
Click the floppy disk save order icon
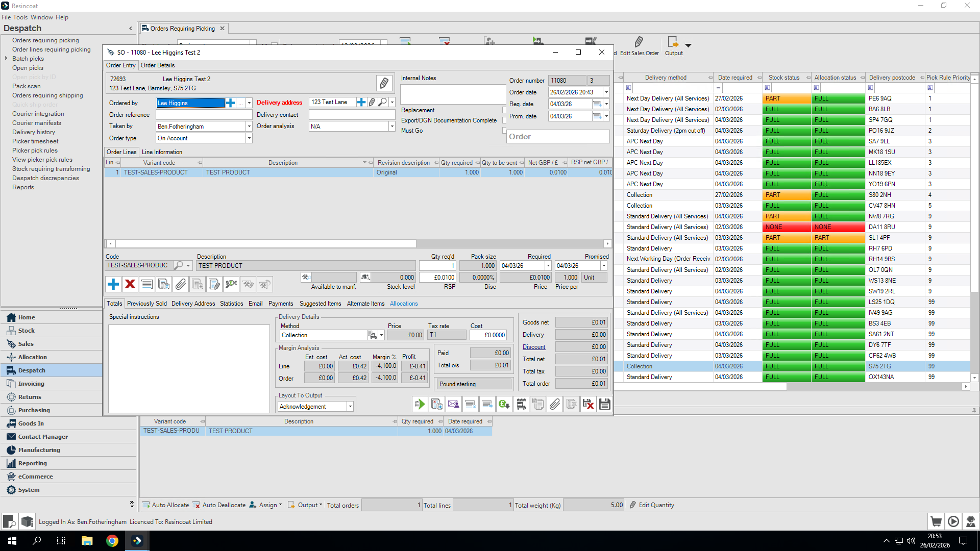[605, 405]
